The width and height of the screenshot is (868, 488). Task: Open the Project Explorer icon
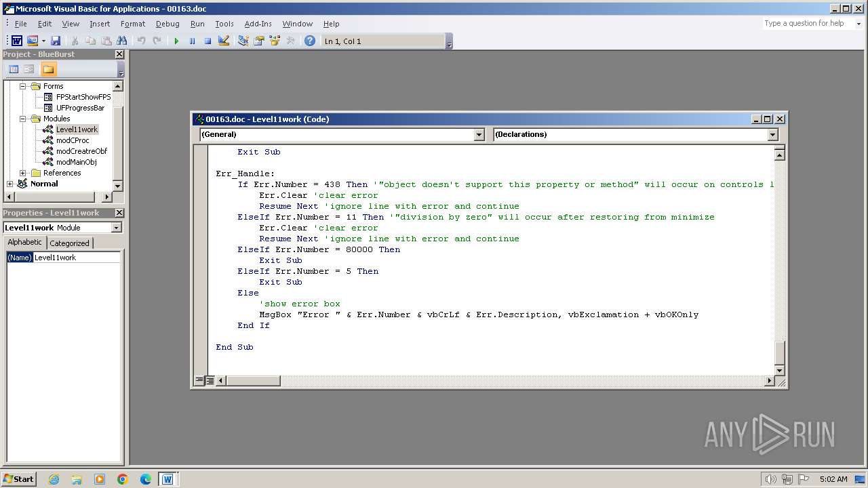(243, 41)
